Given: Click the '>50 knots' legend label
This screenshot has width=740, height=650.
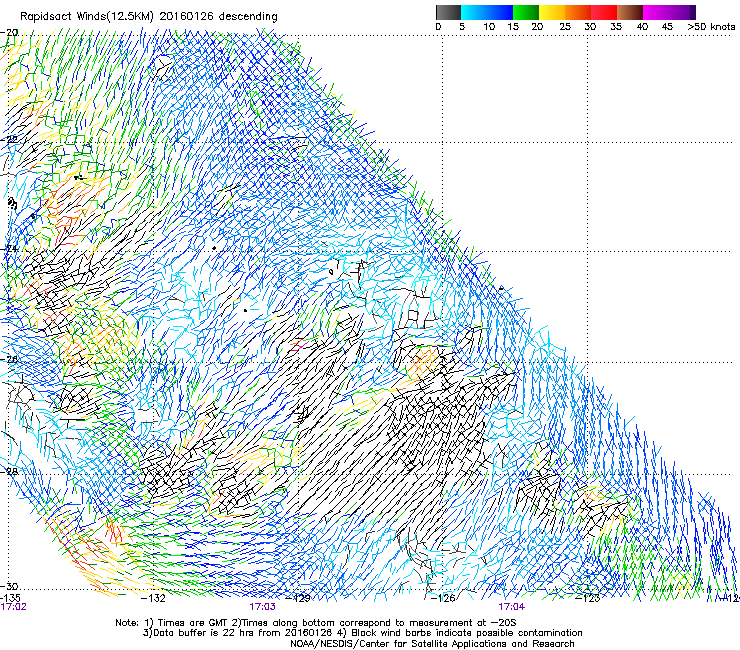Looking at the screenshot, I should pyautogui.click(x=711, y=27).
